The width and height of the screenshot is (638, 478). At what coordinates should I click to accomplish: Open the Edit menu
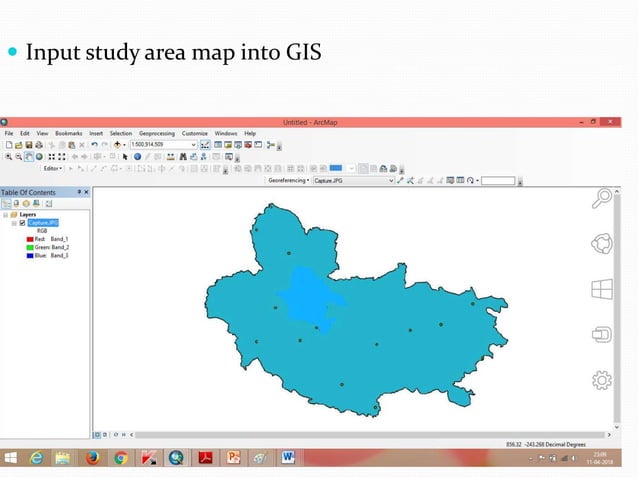[25, 133]
